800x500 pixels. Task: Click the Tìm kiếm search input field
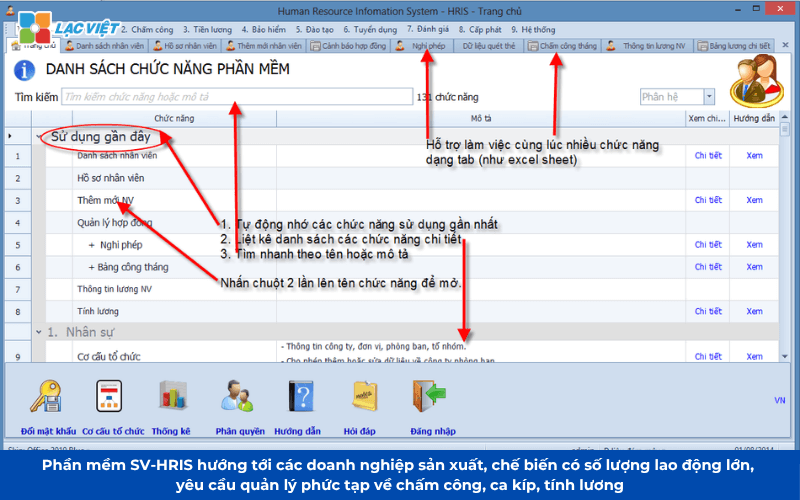tap(236, 97)
